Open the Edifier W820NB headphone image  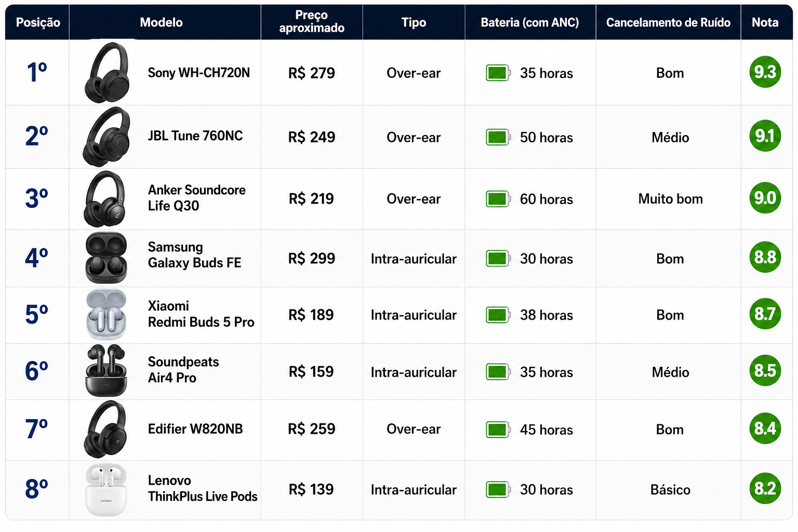pos(106,429)
